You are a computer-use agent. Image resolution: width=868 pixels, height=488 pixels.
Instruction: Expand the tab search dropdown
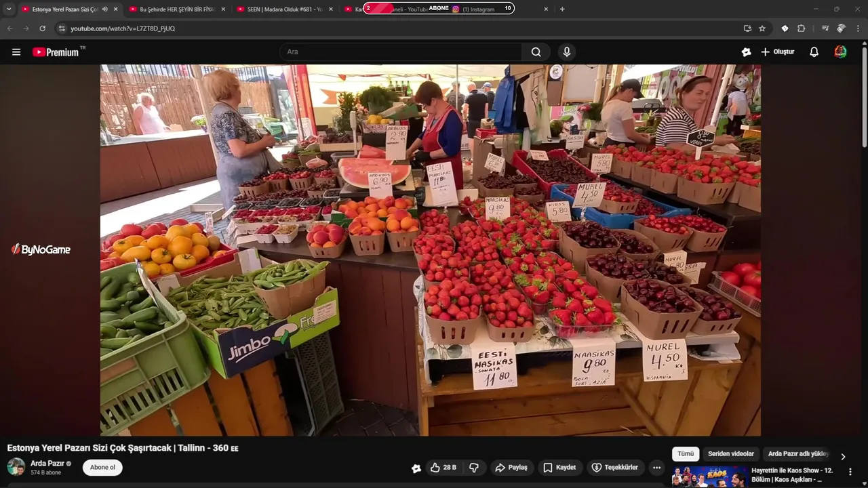(x=9, y=9)
